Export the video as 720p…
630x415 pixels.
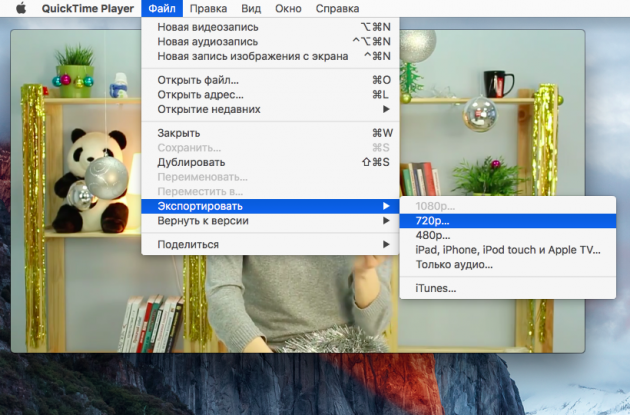click(508, 221)
